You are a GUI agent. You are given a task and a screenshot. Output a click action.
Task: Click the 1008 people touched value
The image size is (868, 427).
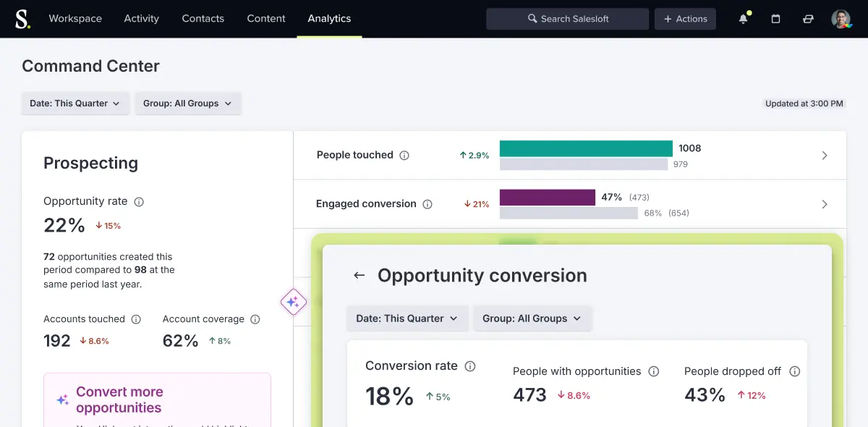point(690,148)
